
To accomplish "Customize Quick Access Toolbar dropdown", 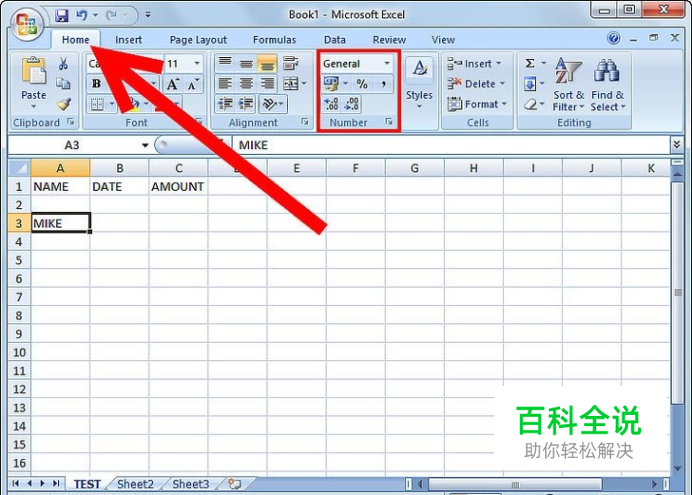I will click(x=148, y=15).
